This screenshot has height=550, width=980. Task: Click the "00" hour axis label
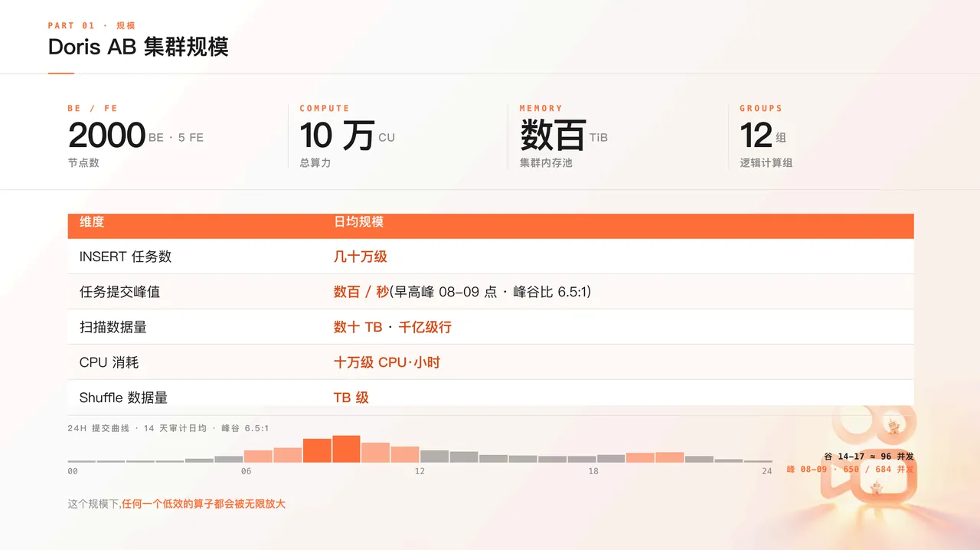coord(73,471)
